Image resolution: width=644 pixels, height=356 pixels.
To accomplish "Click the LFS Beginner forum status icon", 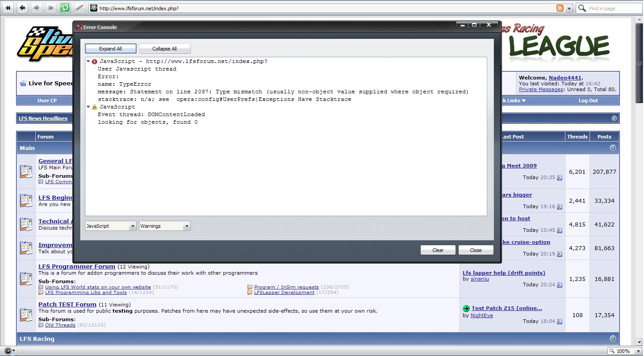I will 26,201.
